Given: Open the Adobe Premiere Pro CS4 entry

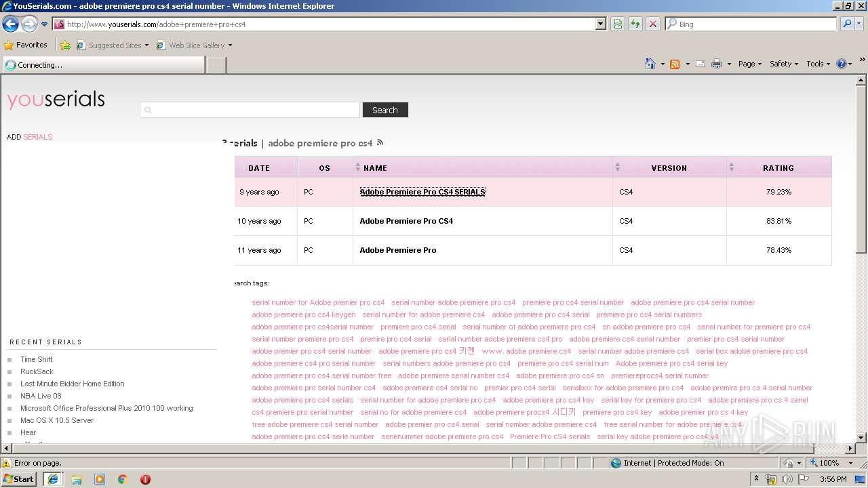Looking at the screenshot, I should tap(406, 221).
